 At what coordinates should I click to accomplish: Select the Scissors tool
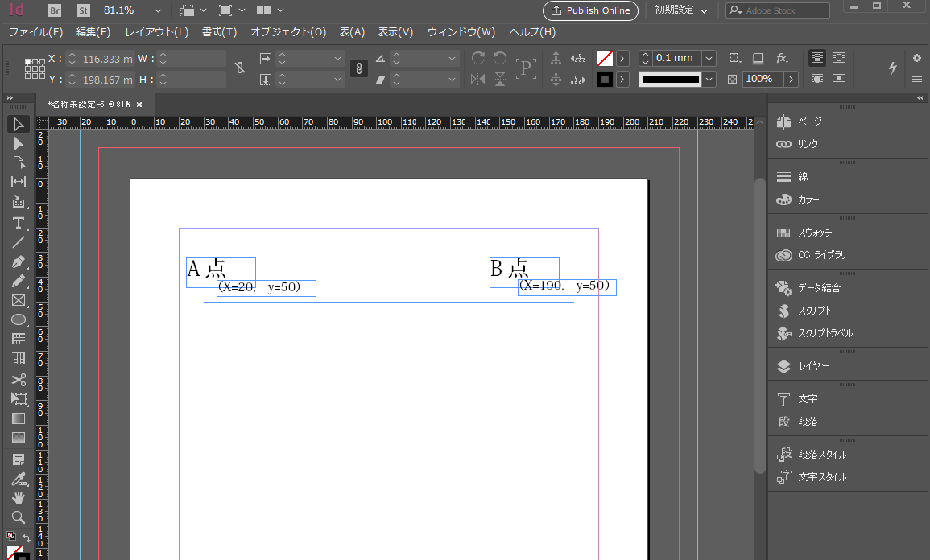(19, 379)
